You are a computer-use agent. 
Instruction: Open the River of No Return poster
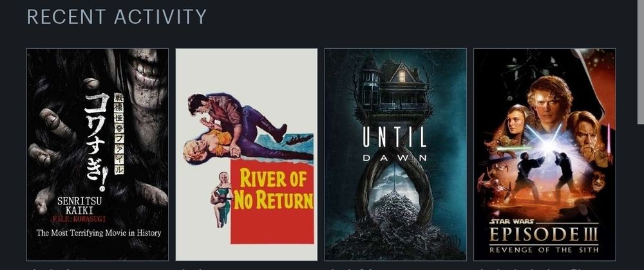pyautogui.click(x=247, y=154)
